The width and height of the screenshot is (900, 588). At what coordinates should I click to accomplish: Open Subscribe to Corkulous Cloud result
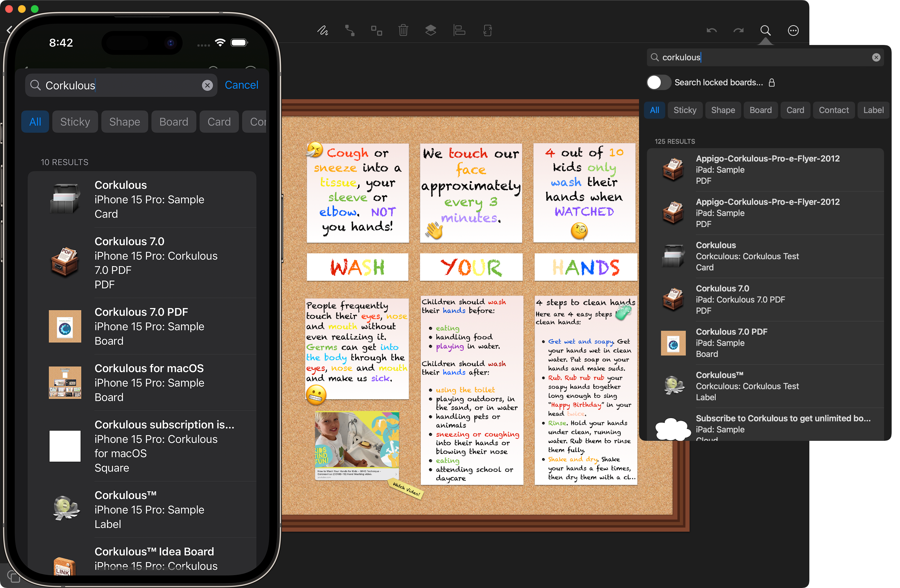point(765,425)
